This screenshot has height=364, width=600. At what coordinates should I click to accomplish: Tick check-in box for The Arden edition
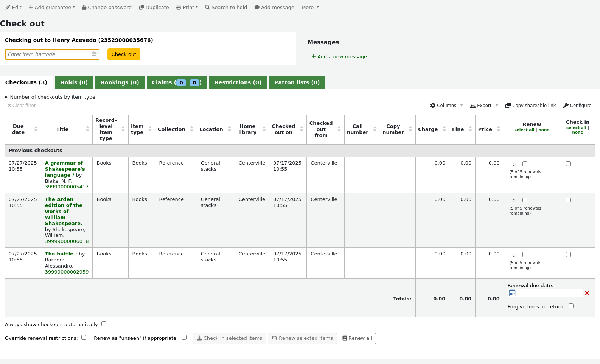[568, 200]
